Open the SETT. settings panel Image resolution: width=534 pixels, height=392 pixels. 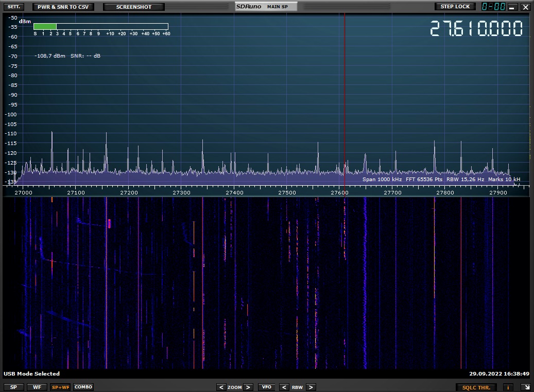tap(14, 7)
